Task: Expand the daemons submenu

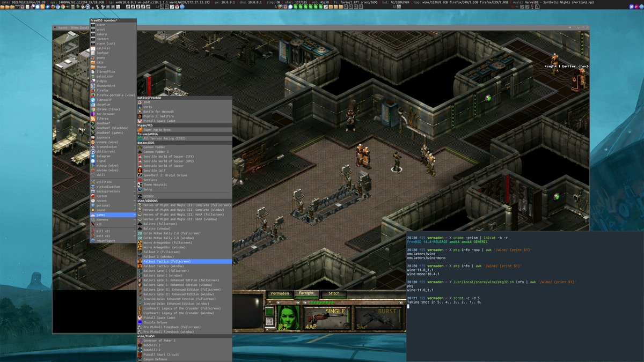Action: 113,219
